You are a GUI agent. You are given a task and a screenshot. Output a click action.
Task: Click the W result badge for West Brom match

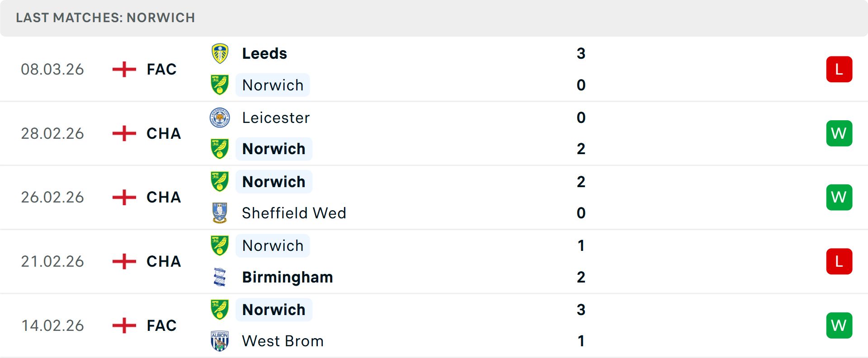pyautogui.click(x=839, y=325)
